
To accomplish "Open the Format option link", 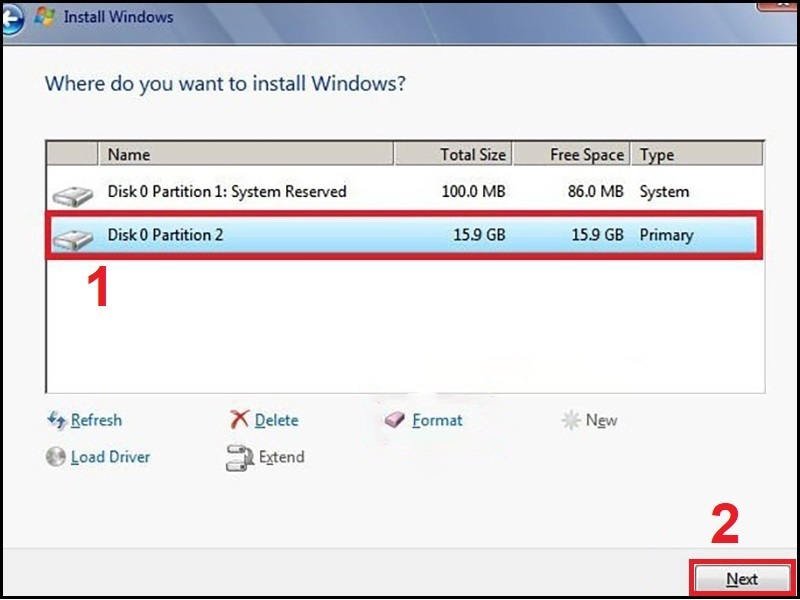I will click(x=437, y=421).
